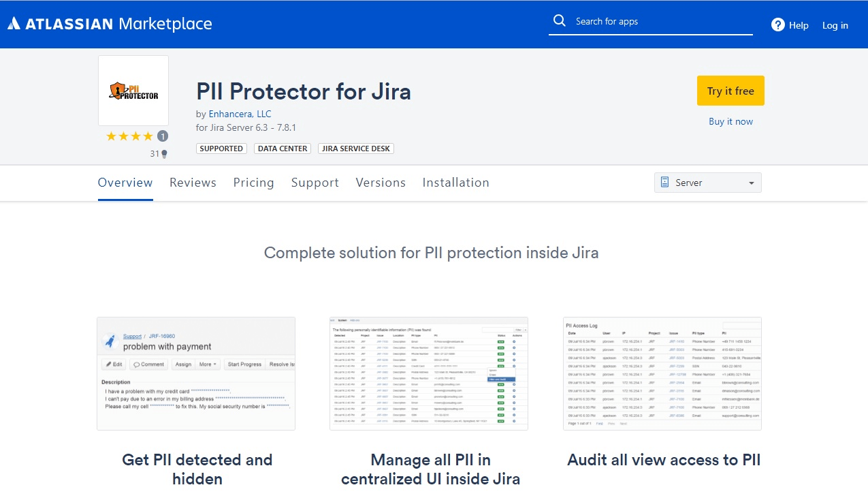The width and height of the screenshot is (868, 498).
Task: Switch to the Reviews tab
Action: [x=193, y=182]
